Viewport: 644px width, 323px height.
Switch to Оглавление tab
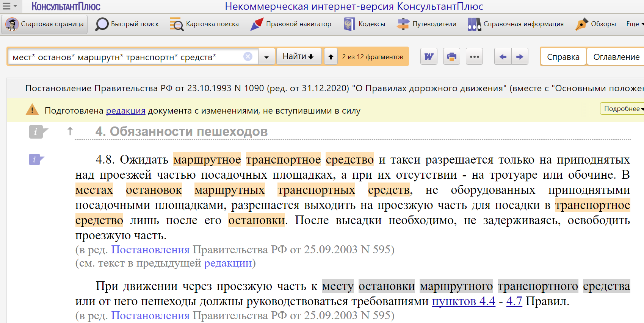pyautogui.click(x=616, y=57)
